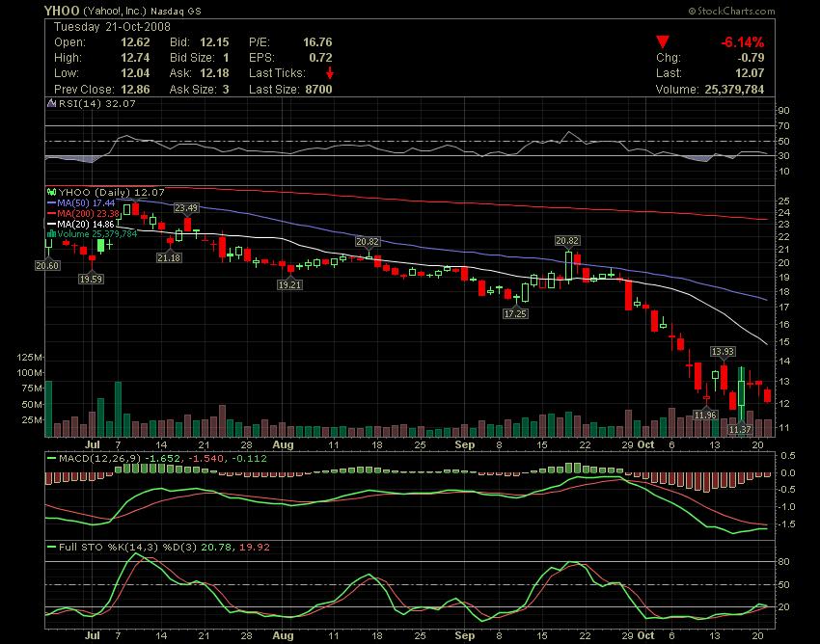Screen dimensions: 820x644
Task: Click the MA(200) 23.38 legend text
Action: coord(89,213)
